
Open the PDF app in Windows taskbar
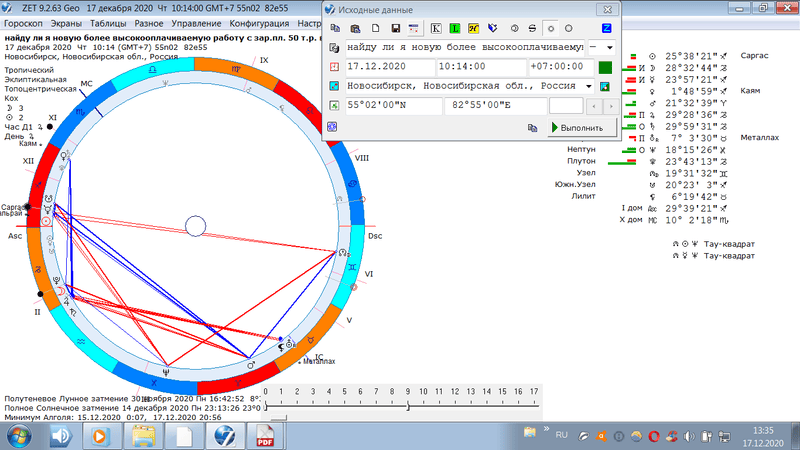pyautogui.click(x=266, y=436)
